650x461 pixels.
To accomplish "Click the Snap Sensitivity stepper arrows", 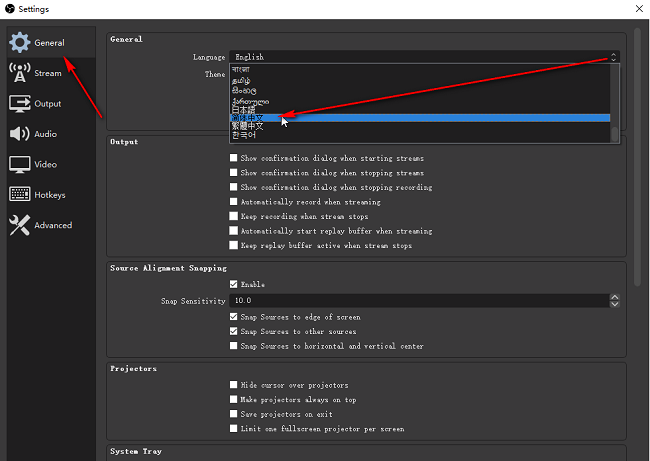I will 613,300.
